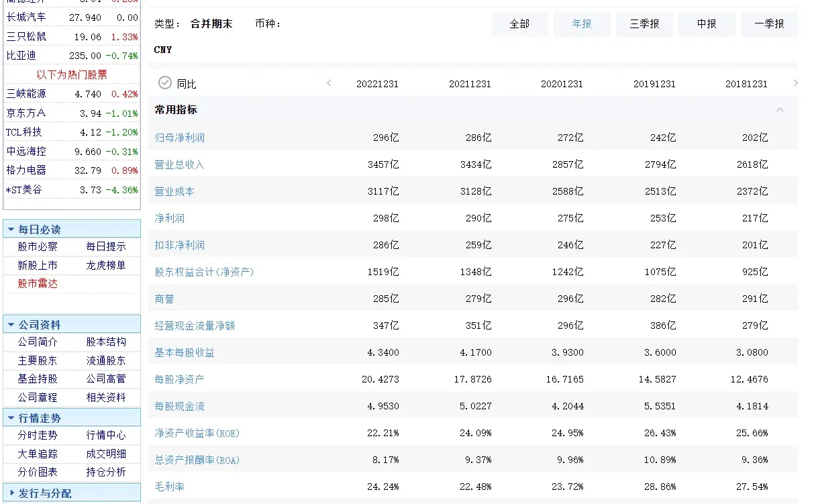Select the 年报 report tab
814x504 pixels.
581,23
